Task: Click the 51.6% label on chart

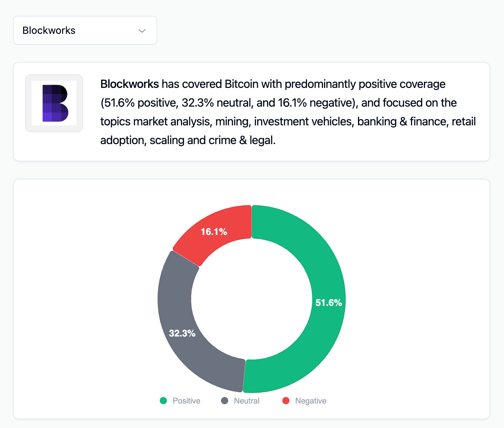Action: (328, 303)
